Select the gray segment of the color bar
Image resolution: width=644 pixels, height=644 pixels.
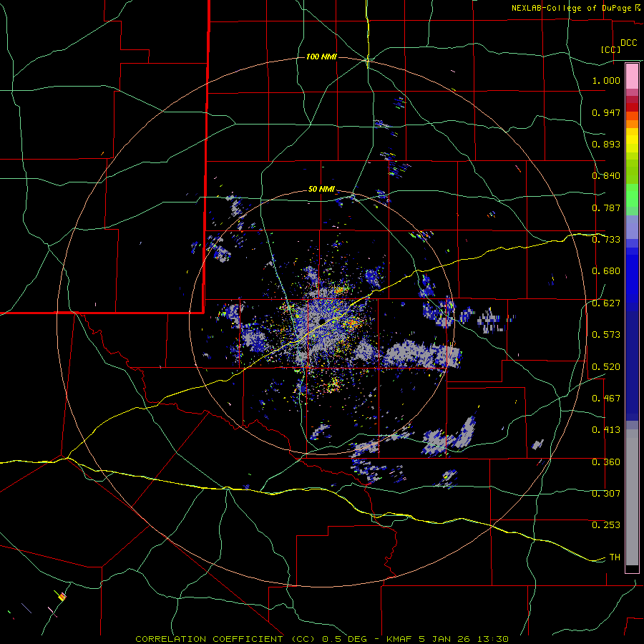[632, 497]
